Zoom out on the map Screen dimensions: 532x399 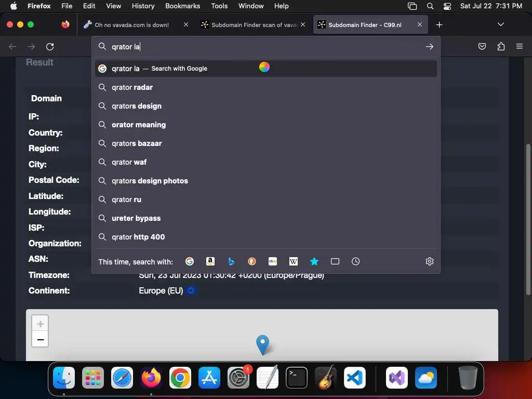tap(41, 339)
